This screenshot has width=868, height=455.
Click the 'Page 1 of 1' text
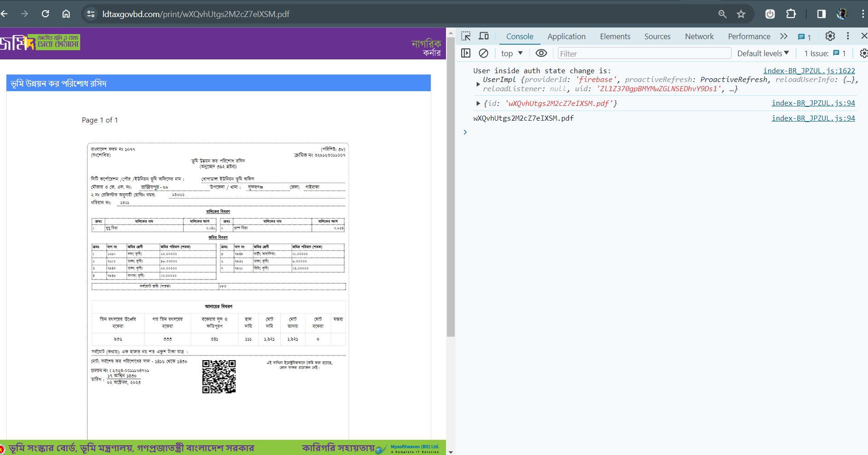pos(100,120)
